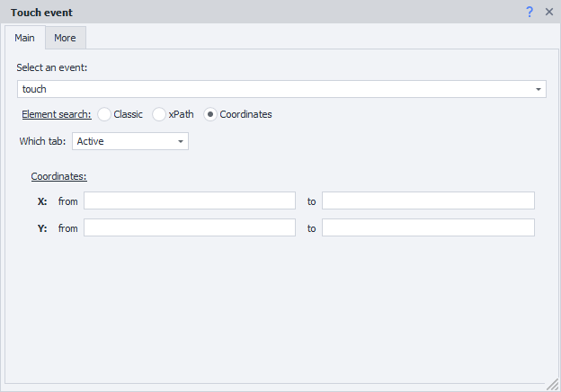
Task: Select the Coordinates radio button
Action: pyautogui.click(x=211, y=114)
